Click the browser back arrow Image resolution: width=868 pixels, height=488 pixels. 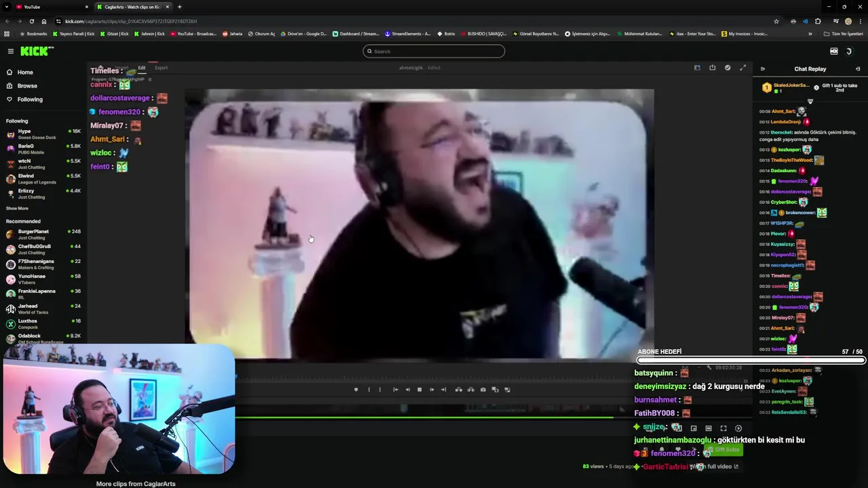click(x=7, y=21)
